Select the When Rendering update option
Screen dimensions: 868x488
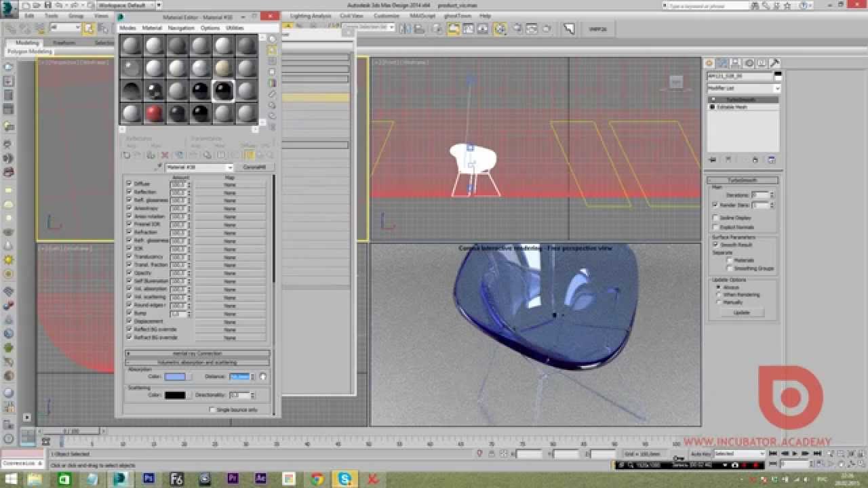[x=718, y=295]
